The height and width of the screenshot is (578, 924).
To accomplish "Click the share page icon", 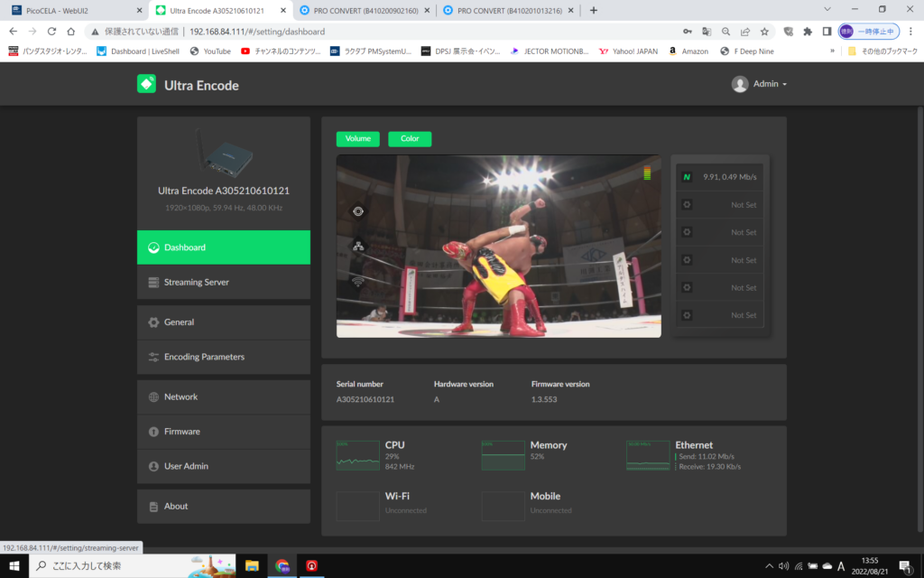I will (x=745, y=32).
